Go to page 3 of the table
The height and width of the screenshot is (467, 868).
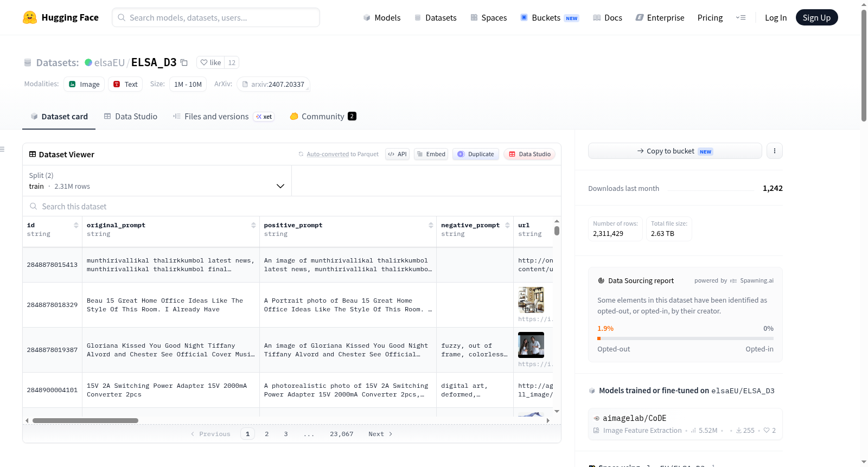(x=286, y=434)
